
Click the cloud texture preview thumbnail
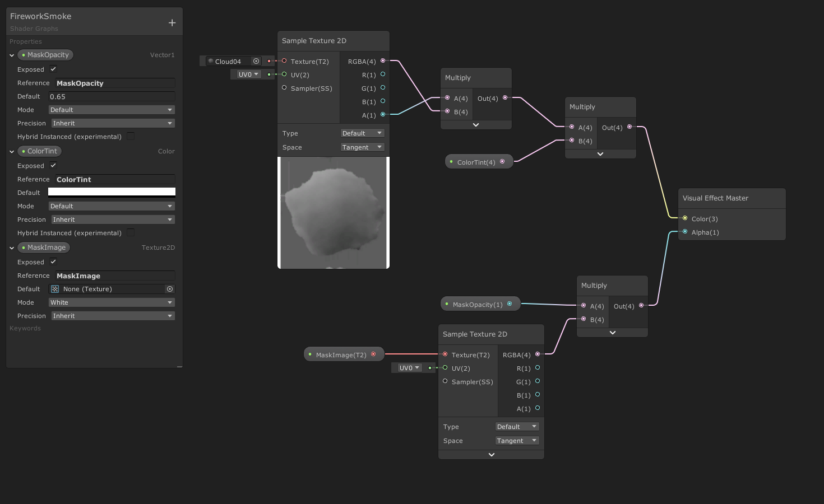click(333, 212)
